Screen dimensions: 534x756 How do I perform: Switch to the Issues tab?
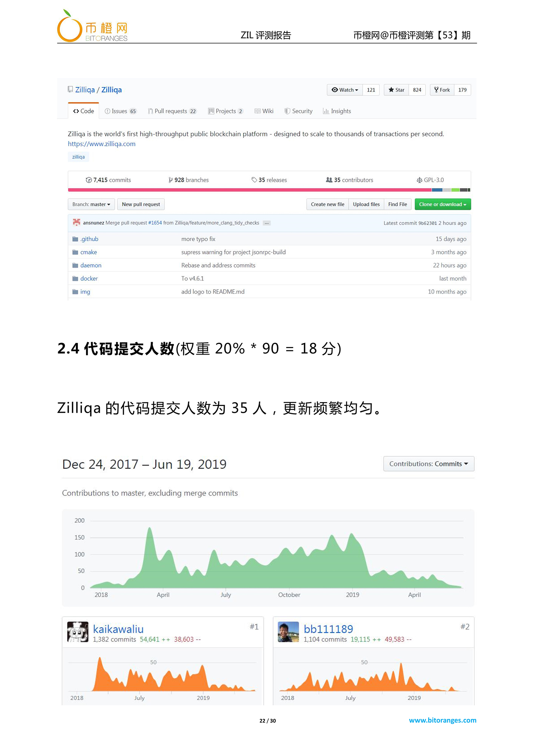click(120, 111)
